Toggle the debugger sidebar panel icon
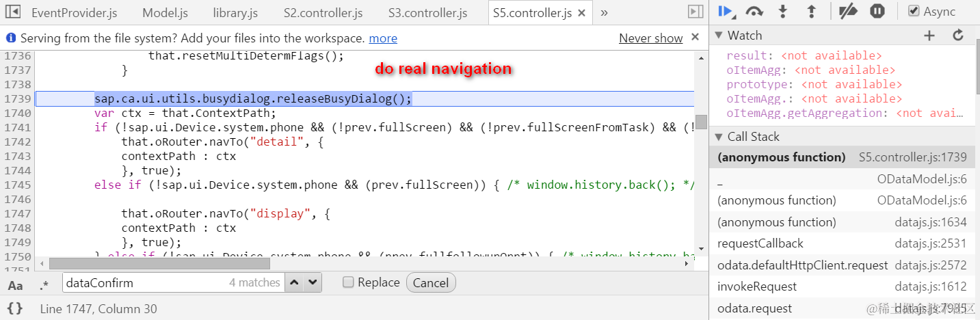Viewport: 980px width, 320px height. [695, 12]
